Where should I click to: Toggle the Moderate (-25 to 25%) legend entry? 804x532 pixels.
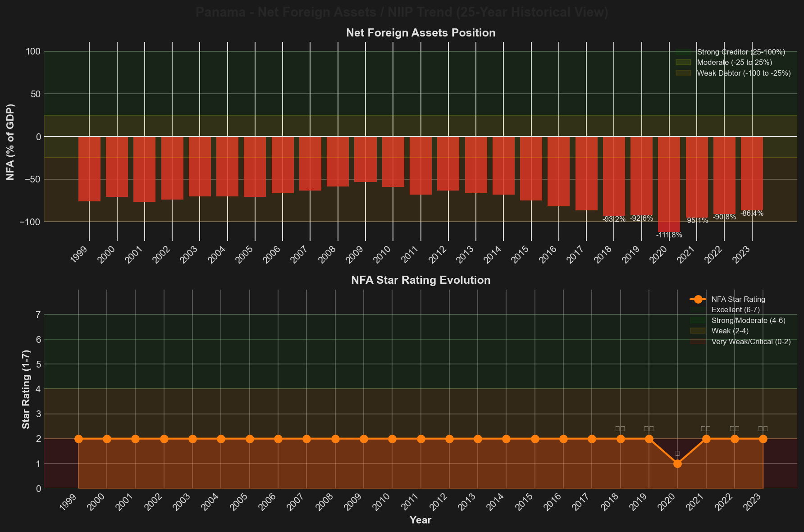coord(734,63)
